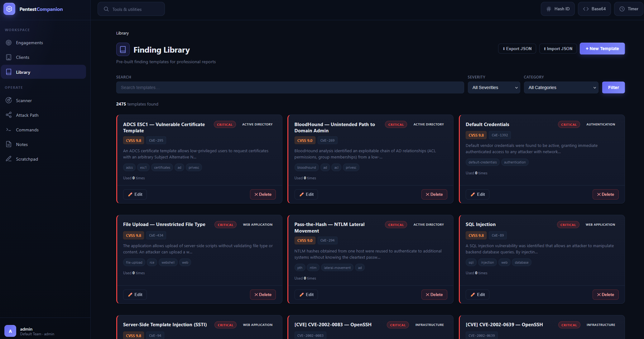The image size is (644, 339).
Task: Click the hash symbol icon beside Hash ID
Action: pyautogui.click(x=549, y=9)
